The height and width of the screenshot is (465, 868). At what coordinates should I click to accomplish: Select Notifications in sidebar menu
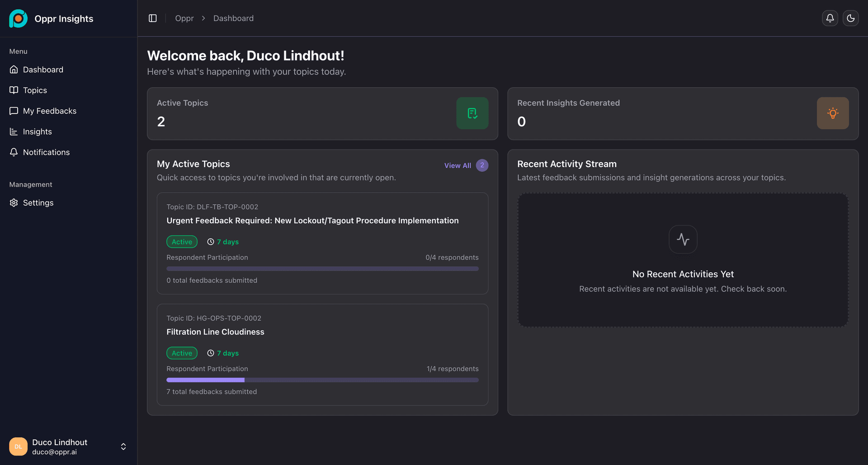68,152
